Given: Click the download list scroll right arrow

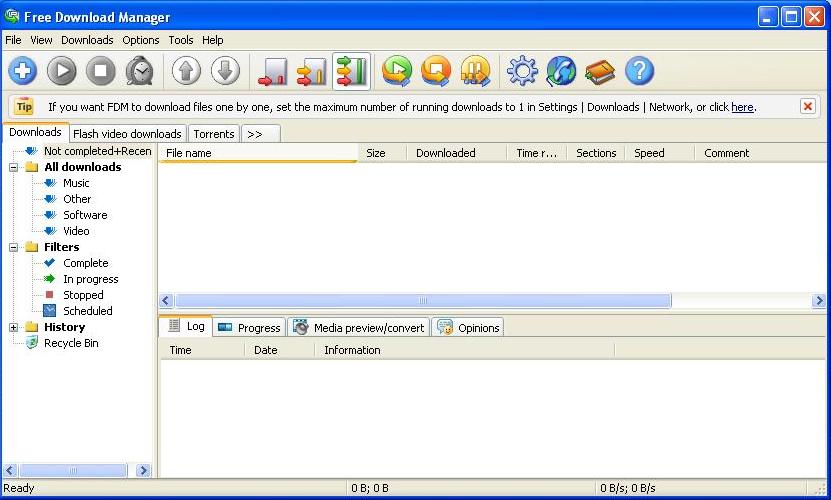Looking at the screenshot, I should click(819, 301).
